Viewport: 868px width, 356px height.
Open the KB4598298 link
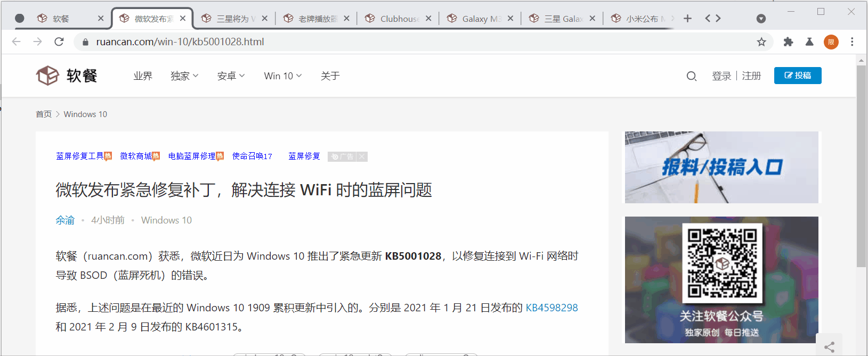(552, 308)
